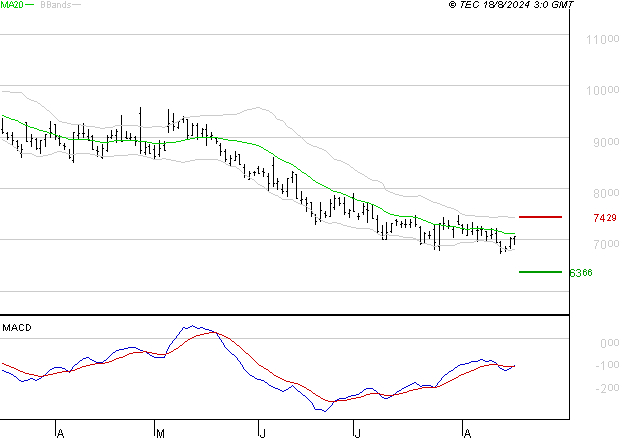
Task: Click the 7000 price axis label
Action: [x=606, y=244]
